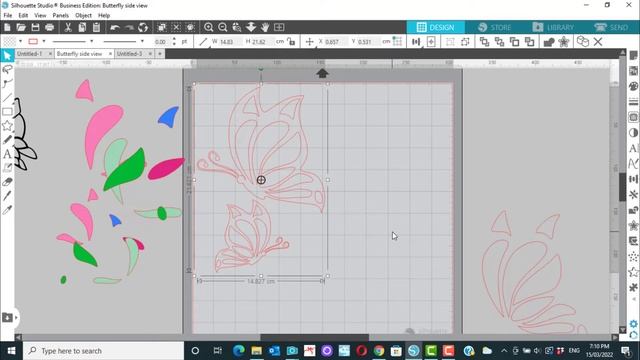Choose the Select arrow tool

click(x=7, y=55)
